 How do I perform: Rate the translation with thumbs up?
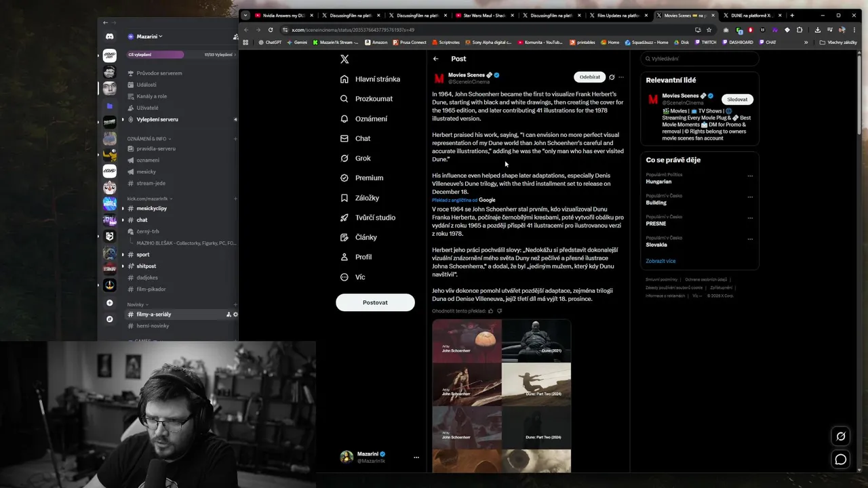click(491, 311)
